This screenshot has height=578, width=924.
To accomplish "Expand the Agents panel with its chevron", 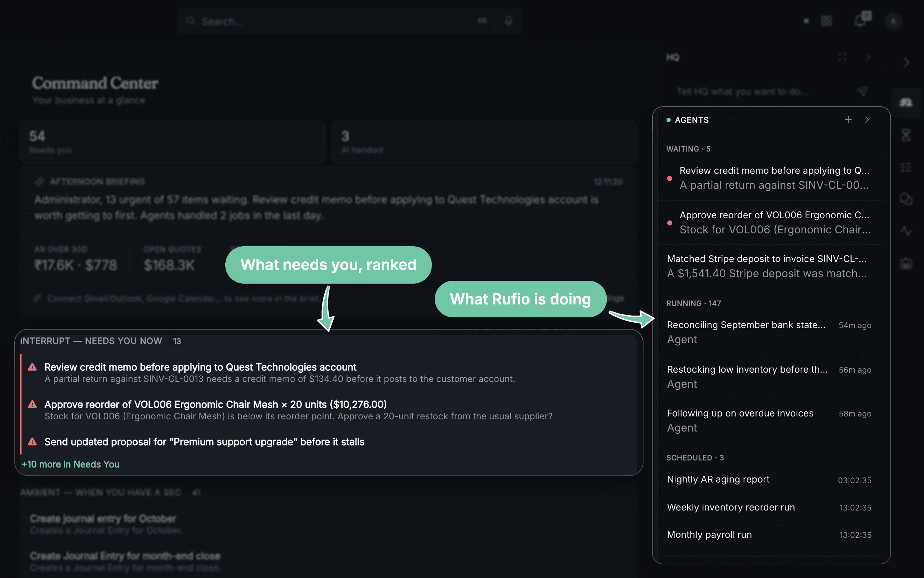I will point(867,120).
